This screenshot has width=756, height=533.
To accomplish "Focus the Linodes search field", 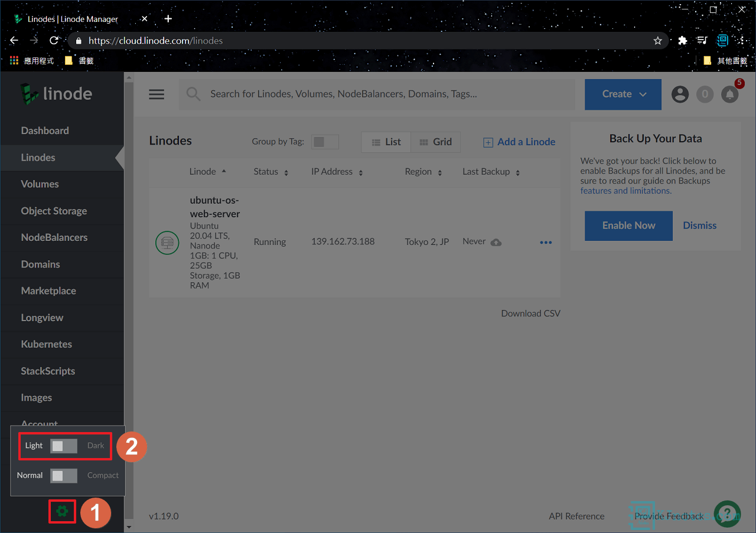I will (x=377, y=94).
